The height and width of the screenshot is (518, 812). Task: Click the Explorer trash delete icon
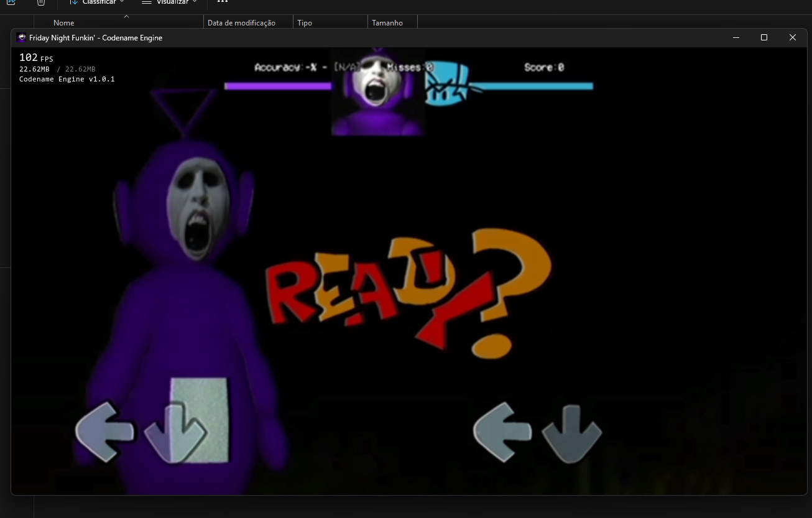click(x=41, y=2)
